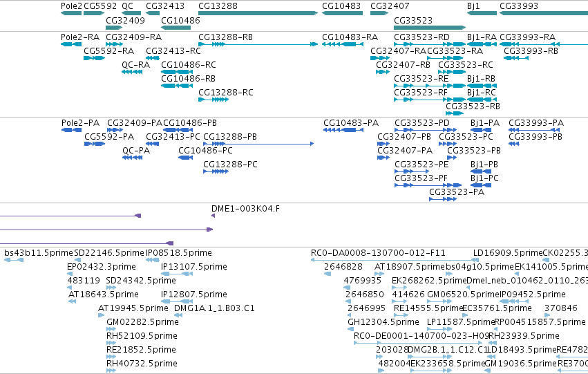Screen dimensions: 588x374
Task: Select transcript CG10486-RB
Action: click(x=188, y=79)
